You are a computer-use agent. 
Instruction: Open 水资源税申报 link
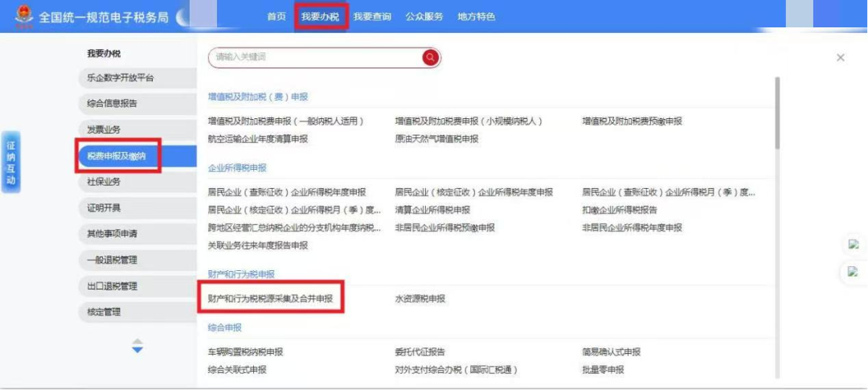420,298
